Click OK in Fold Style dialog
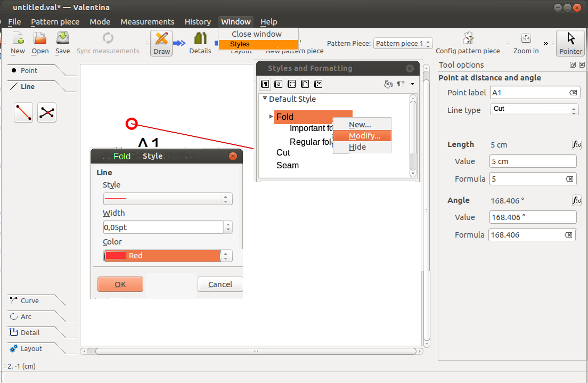This screenshot has width=588, height=383. [x=120, y=284]
